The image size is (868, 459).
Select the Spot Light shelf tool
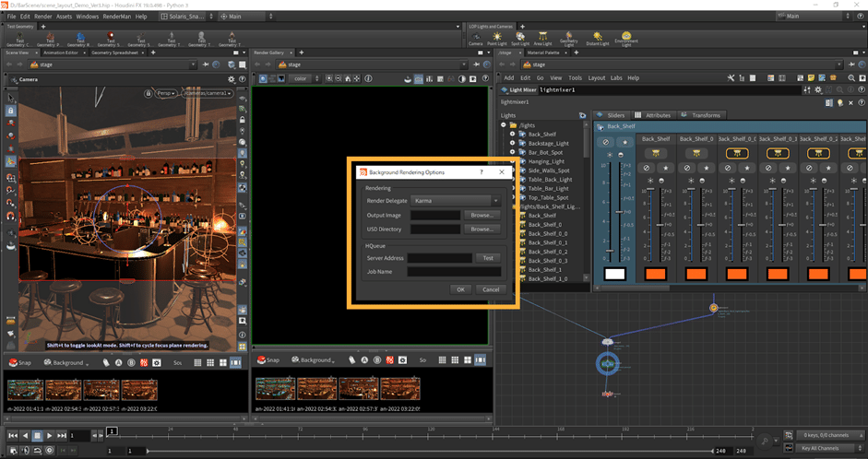pos(521,38)
